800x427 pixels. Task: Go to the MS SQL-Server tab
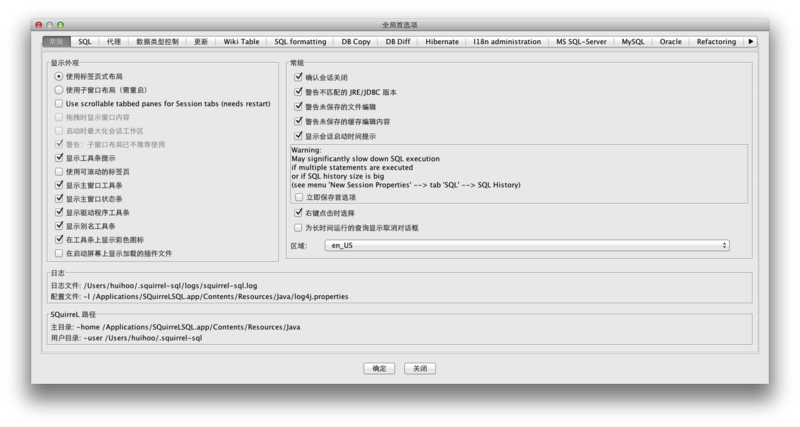pyautogui.click(x=582, y=42)
